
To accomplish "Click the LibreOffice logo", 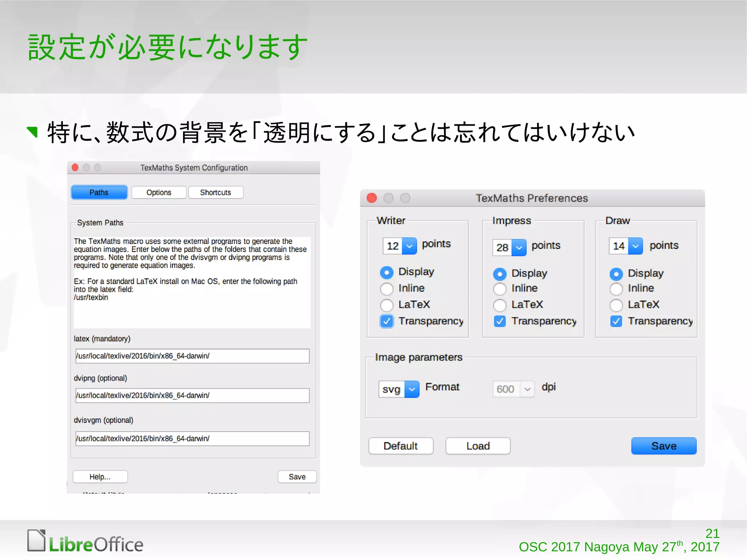I will pyautogui.click(x=85, y=541).
